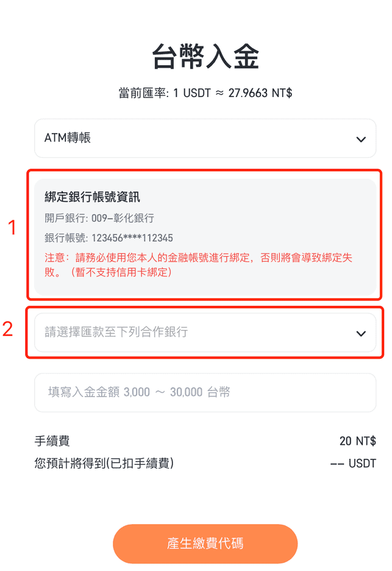Click the 您預計將得到(已扣手續費) label
Image resolution: width=392 pixels, height=571 pixels.
click(x=104, y=463)
